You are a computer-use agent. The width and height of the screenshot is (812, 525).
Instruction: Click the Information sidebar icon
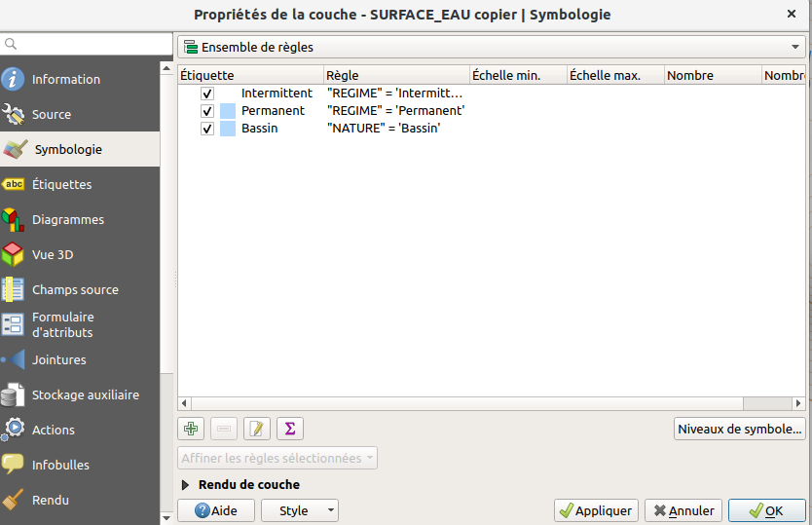coord(13,79)
